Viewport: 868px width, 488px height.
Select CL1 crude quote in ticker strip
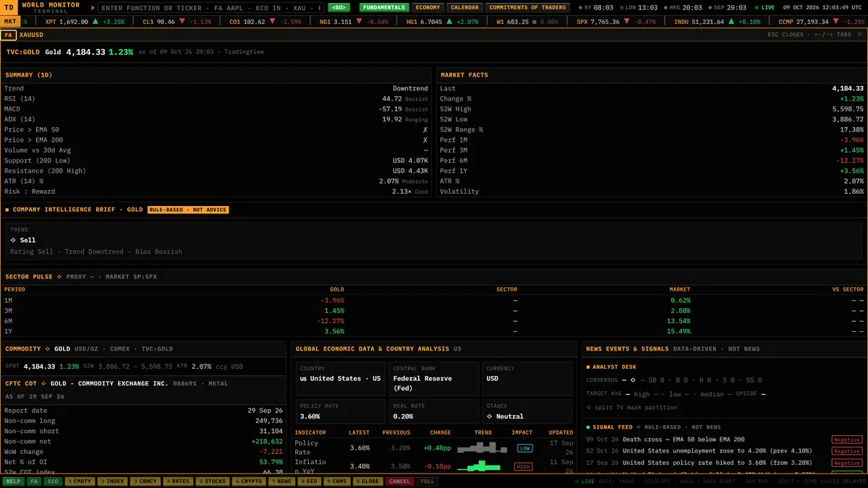pyautogui.click(x=177, y=22)
